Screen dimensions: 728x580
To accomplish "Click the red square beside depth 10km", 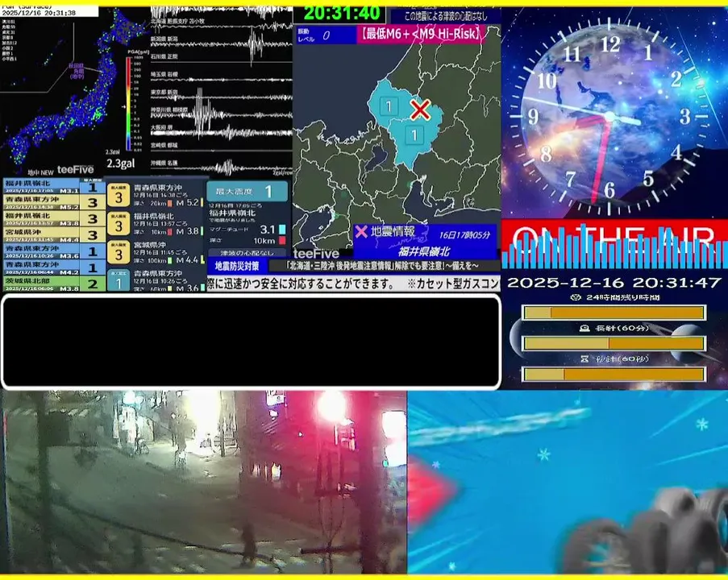I will pyautogui.click(x=282, y=240).
